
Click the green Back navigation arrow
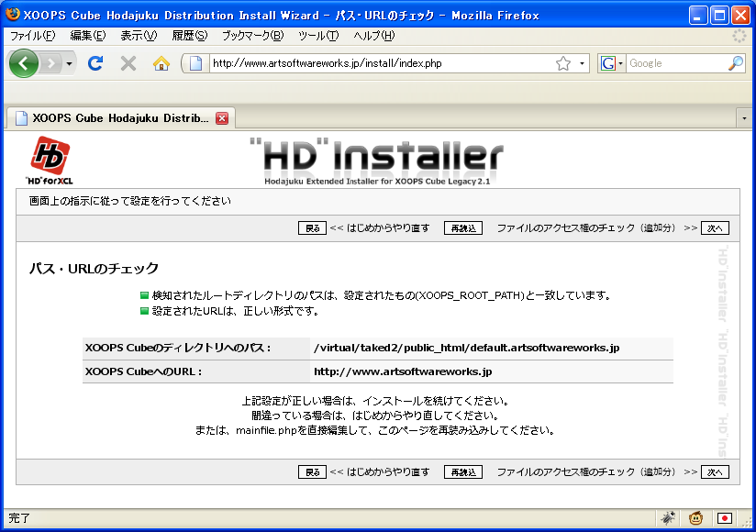click(24, 63)
